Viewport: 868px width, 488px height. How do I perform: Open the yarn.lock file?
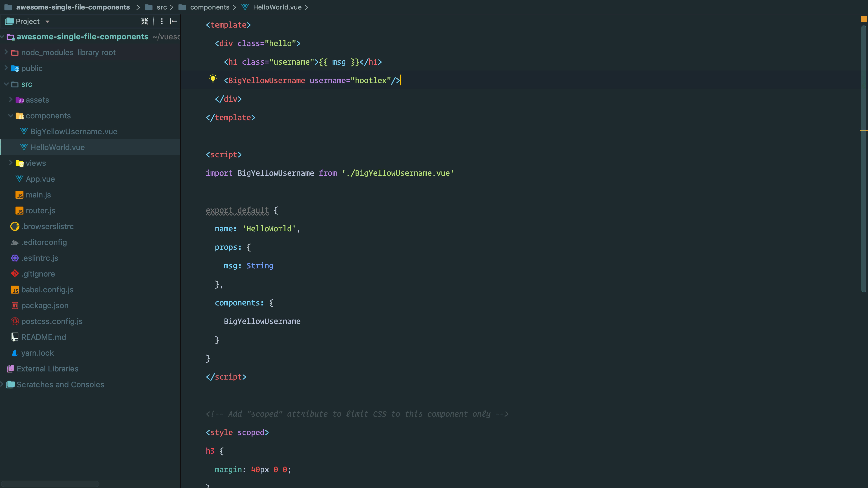pyautogui.click(x=37, y=353)
